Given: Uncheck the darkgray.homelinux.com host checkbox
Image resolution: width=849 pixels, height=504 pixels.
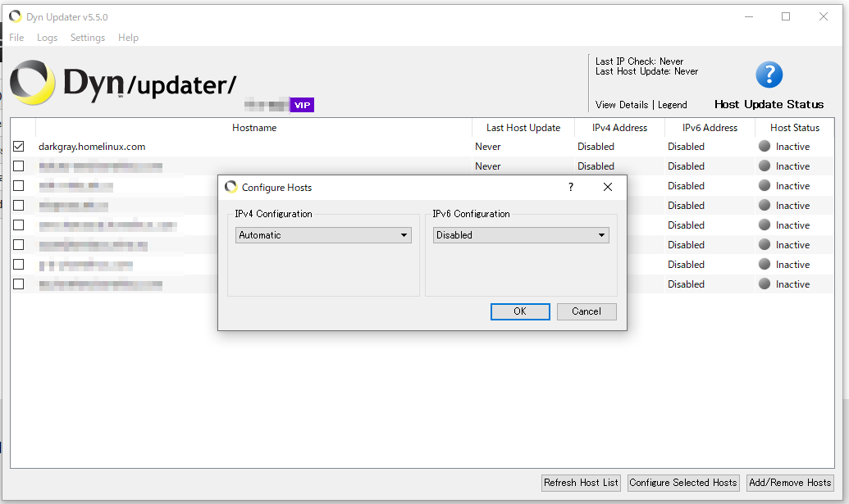Looking at the screenshot, I should 18,147.
